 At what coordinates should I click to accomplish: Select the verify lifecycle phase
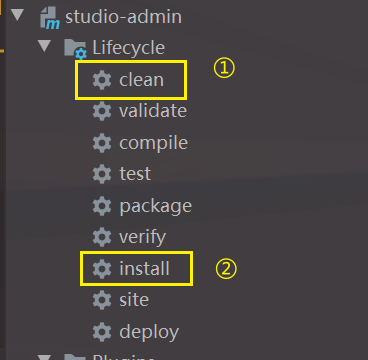142,238
